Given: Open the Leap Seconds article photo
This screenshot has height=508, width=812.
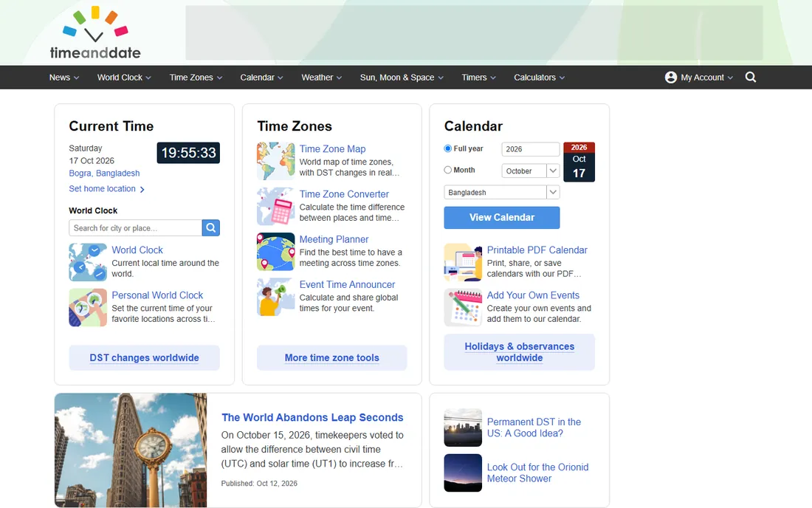Looking at the screenshot, I should pos(131,450).
